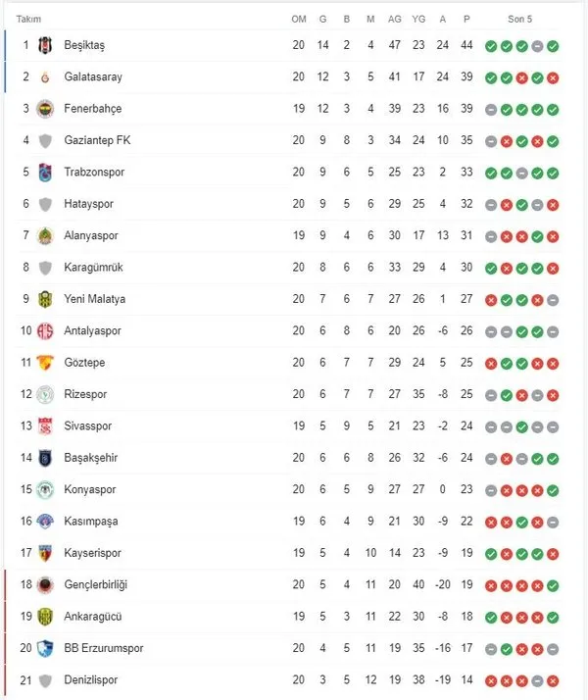Image resolution: width=588 pixels, height=700 pixels.
Task: Click the Trabzonspor club crest
Action: (x=44, y=173)
